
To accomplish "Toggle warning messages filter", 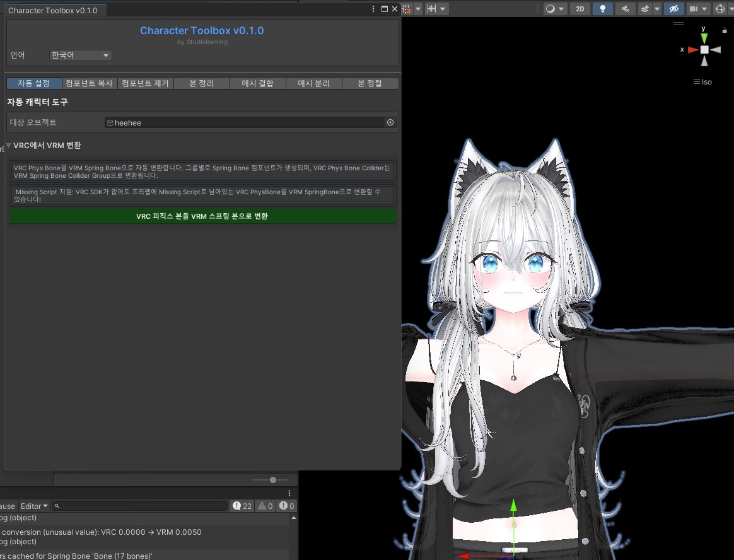I will tap(265, 506).
